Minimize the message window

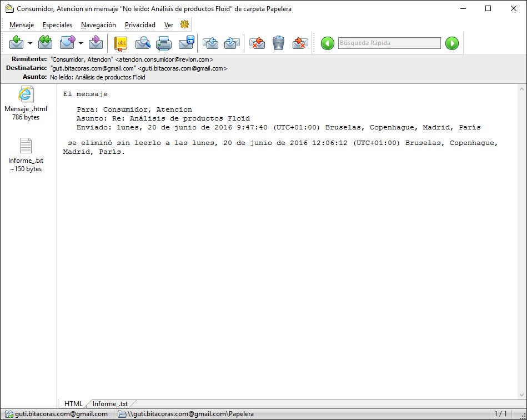[x=463, y=9]
